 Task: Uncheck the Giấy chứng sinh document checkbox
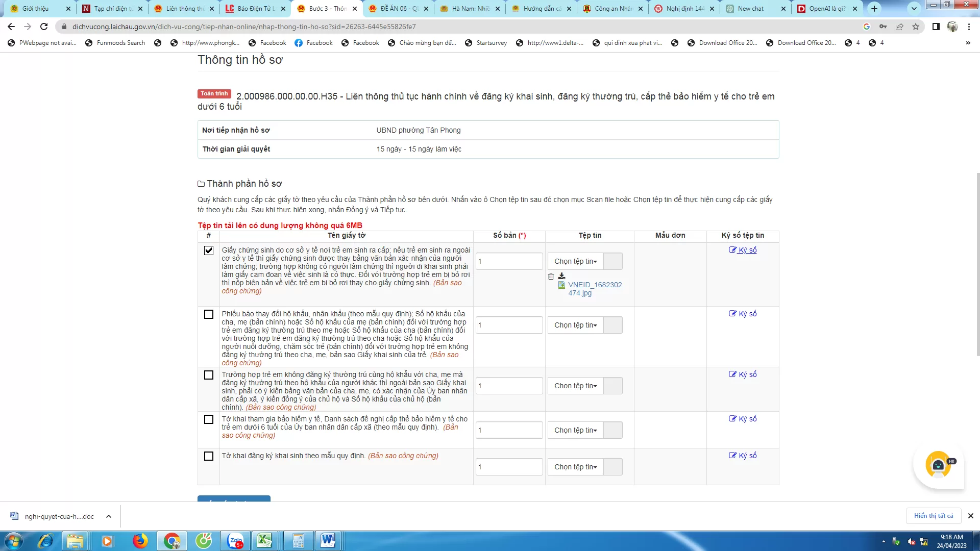point(209,251)
